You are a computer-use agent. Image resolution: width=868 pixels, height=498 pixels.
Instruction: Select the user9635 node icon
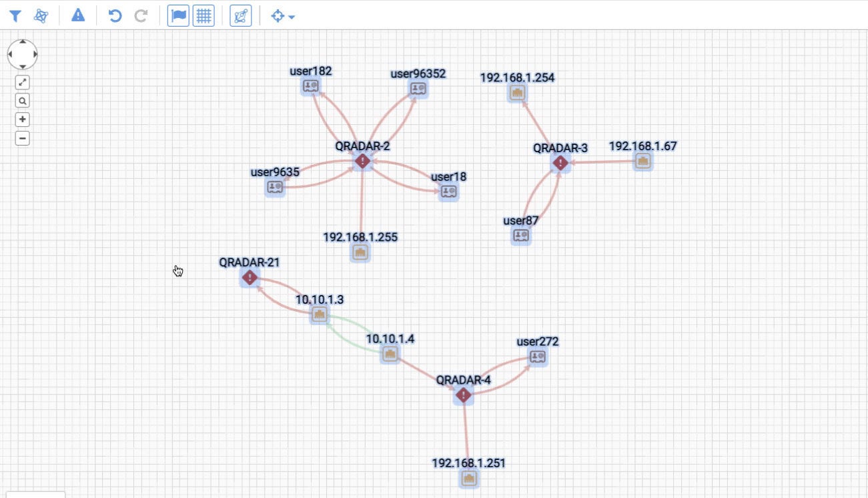tap(275, 188)
